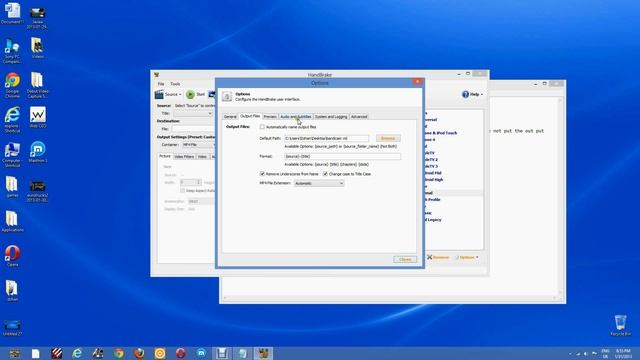Click the taskbar clock
This screenshot has height=360, width=640.
point(623,353)
